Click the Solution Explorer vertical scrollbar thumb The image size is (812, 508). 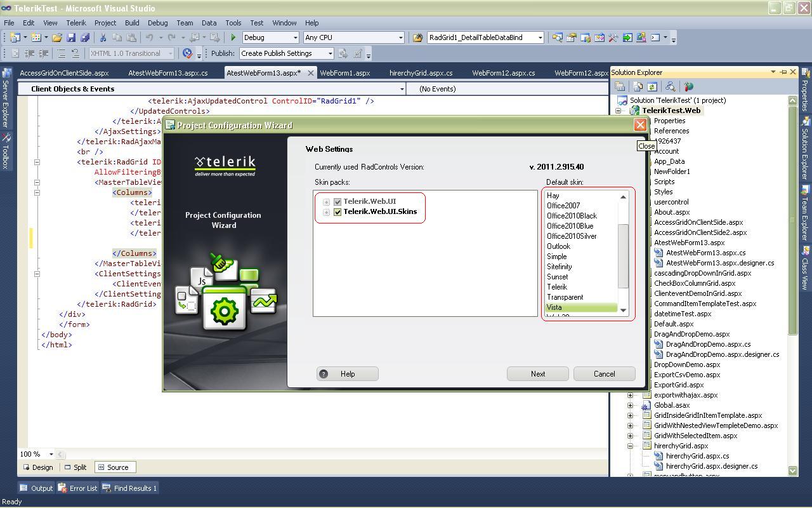tap(792, 220)
